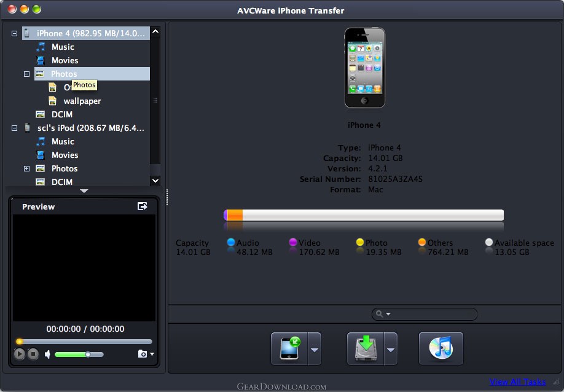Open Music under scl's iPod
The height and width of the screenshot is (392, 564).
(x=63, y=142)
